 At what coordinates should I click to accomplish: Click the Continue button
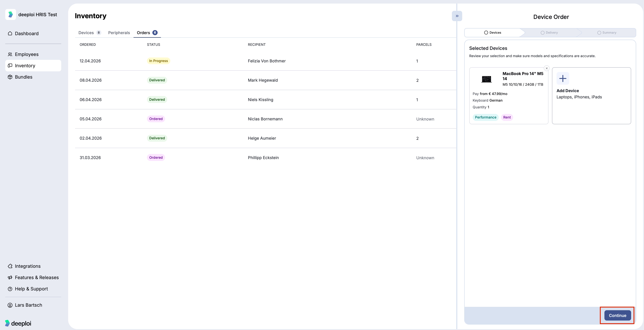tap(617, 315)
